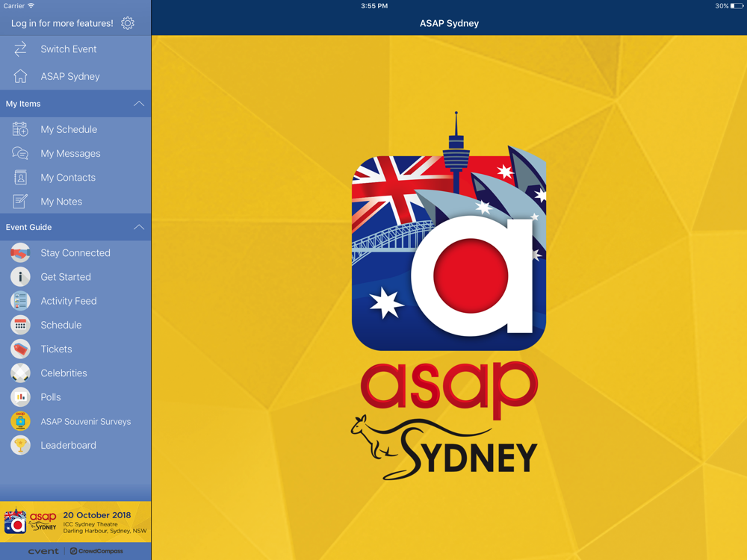Click the Event Guide section header label
Image resolution: width=747 pixels, height=560 pixels.
28,227
